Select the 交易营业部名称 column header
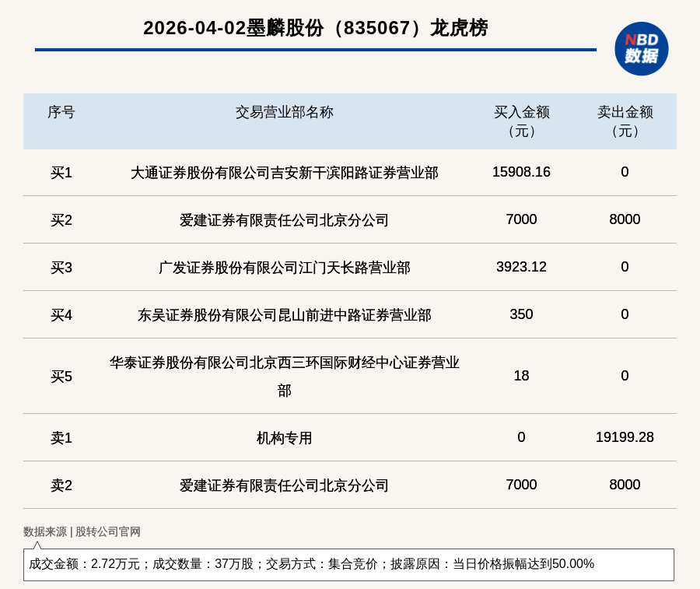The image size is (700, 589). coord(284,112)
